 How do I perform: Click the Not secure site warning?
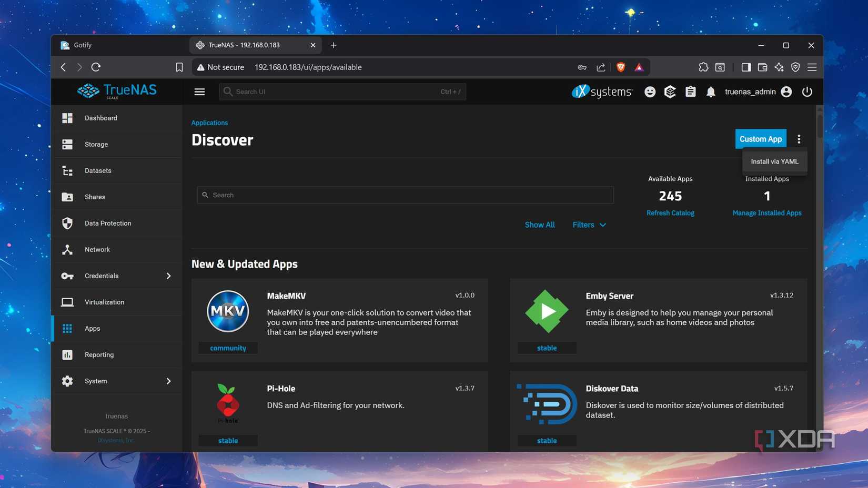pos(220,67)
